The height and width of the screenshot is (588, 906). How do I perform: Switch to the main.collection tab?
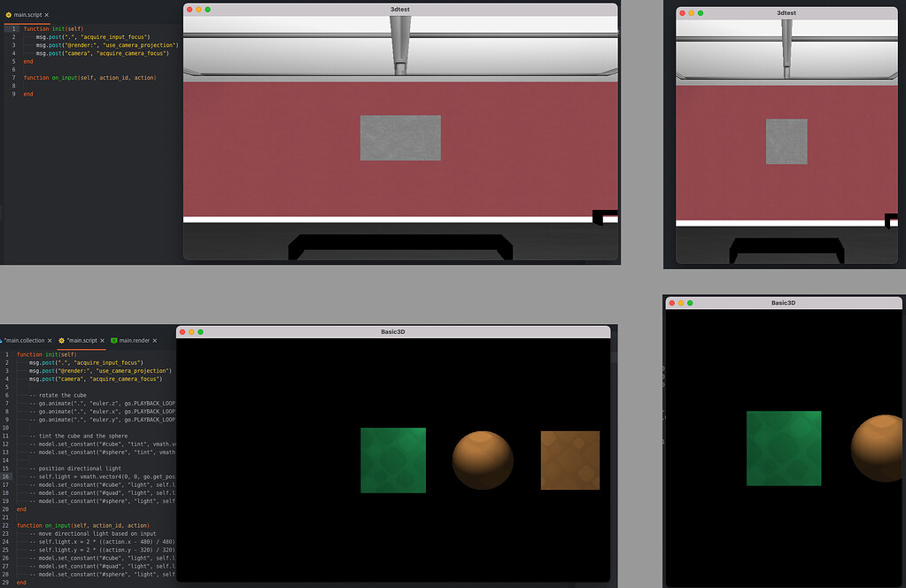click(27, 340)
